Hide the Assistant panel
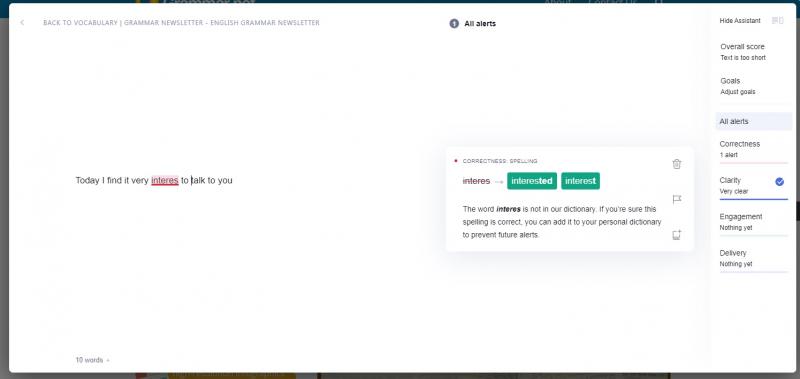This screenshot has width=800, height=379. tap(740, 21)
